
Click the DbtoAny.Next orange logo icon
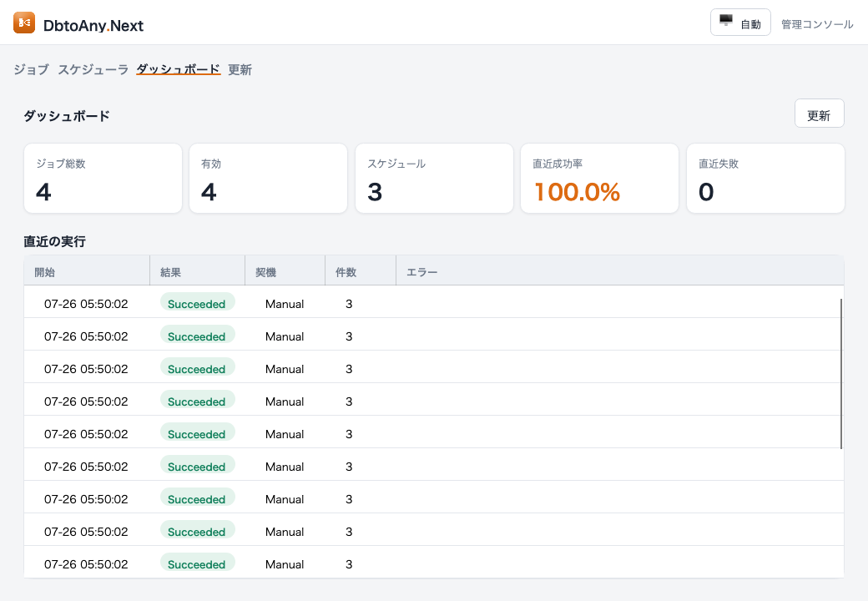(24, 23)
